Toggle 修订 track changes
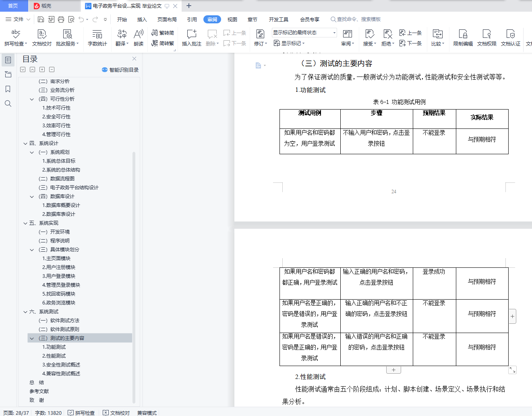532x416 pixels. 261,38
